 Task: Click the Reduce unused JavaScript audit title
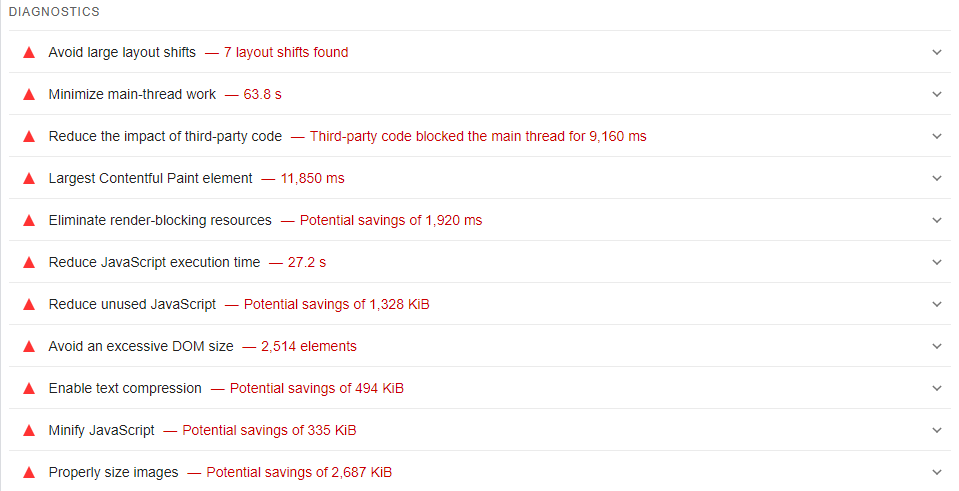coord(132,304)
